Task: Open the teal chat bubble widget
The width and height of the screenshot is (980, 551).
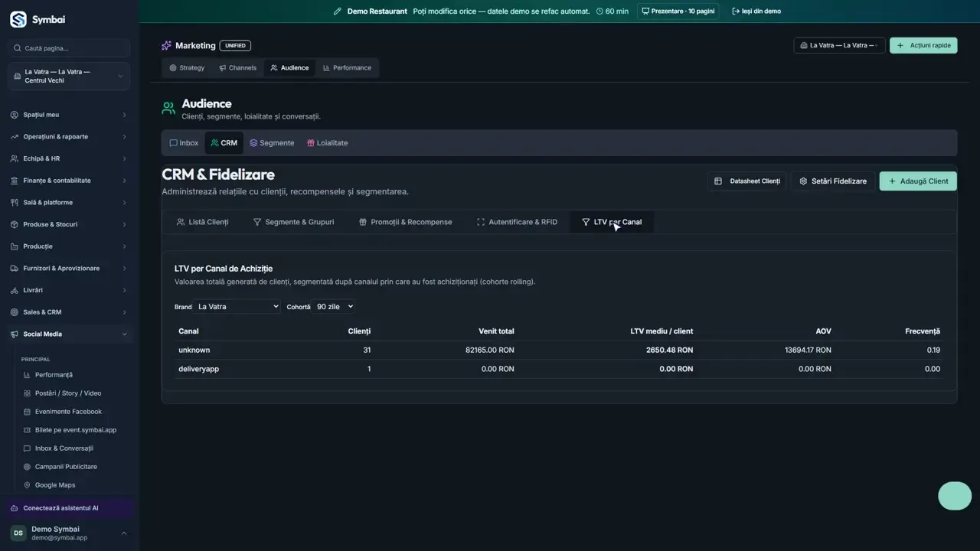Action: 955,496
